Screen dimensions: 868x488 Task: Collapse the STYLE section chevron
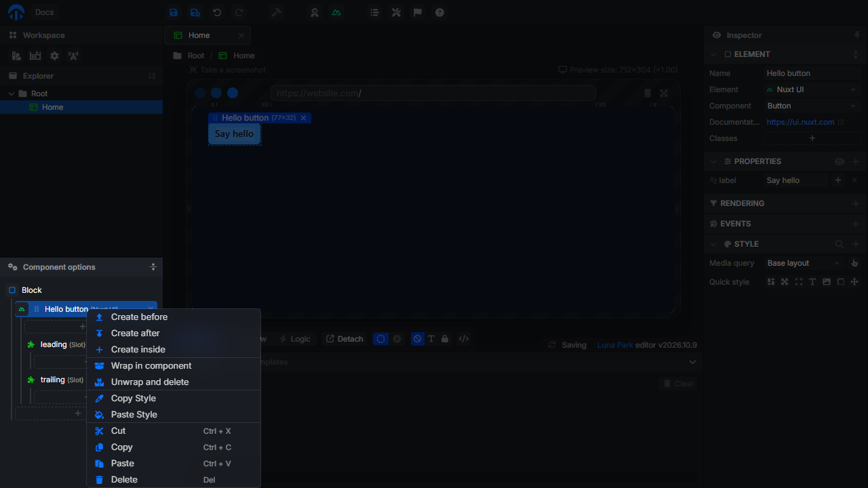[713, 244]
